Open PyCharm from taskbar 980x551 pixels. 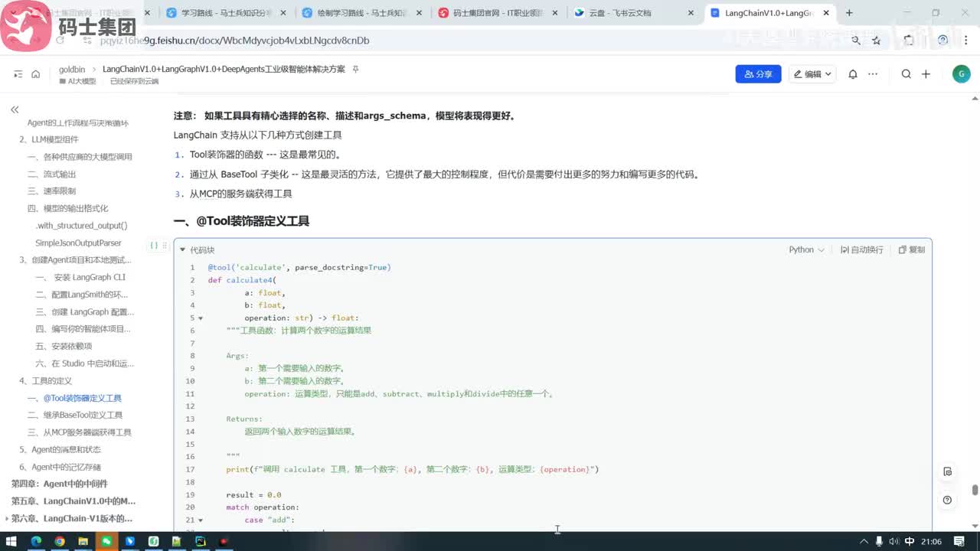click(200, 542)
